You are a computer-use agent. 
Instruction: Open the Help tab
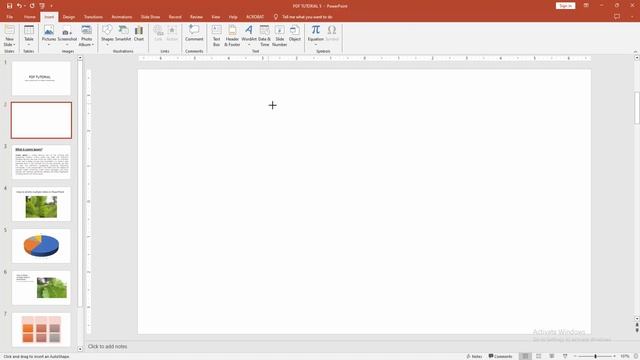[x=233, y=17]
